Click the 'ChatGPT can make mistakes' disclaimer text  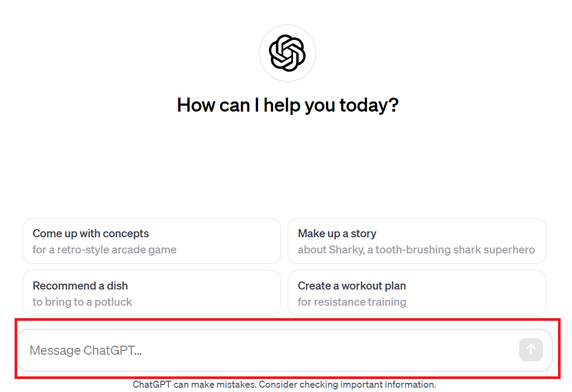click(x=194, y=385)
